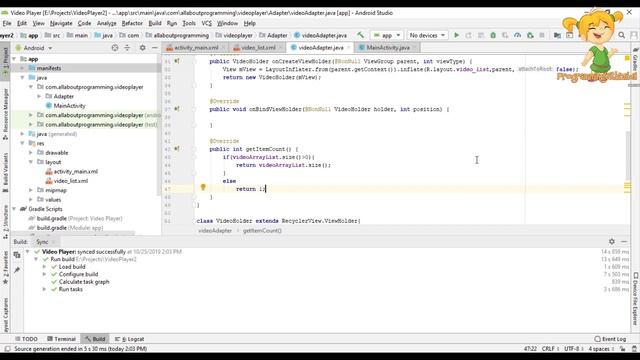Screen dimensions: 640x360
Task: Open the app run configuration dropdown
Action: [387, 36]
